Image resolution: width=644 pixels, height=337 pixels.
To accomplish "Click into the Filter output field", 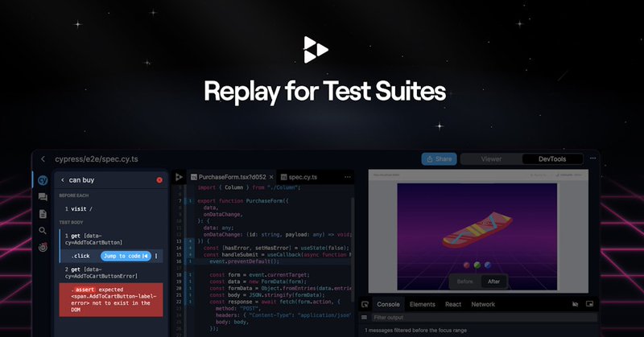I will [x=484, y=318].
